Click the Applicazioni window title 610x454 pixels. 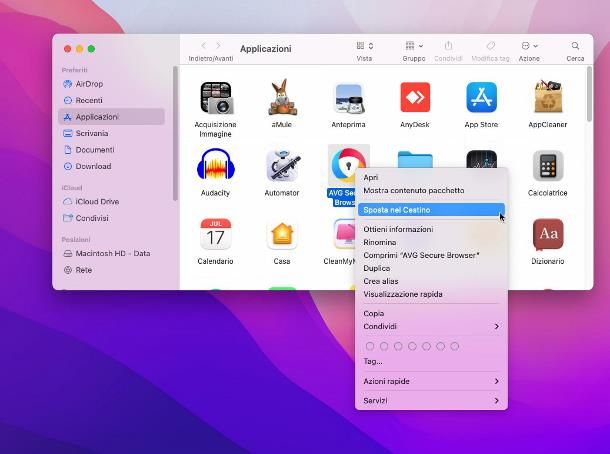pyautogui.click(x=266, y=49)
